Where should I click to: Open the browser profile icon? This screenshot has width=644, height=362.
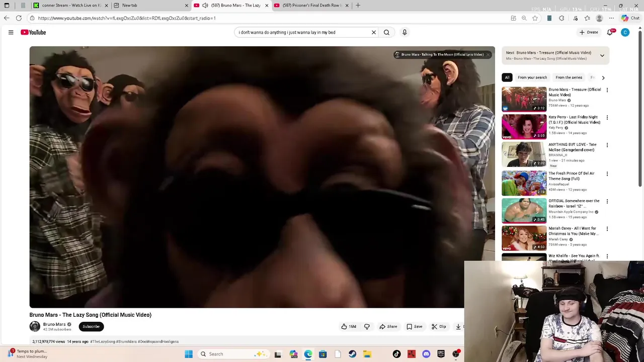[599, 18]
